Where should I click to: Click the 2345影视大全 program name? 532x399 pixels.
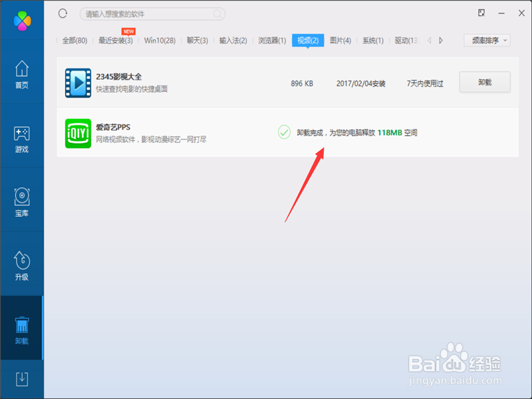point(119,76)
